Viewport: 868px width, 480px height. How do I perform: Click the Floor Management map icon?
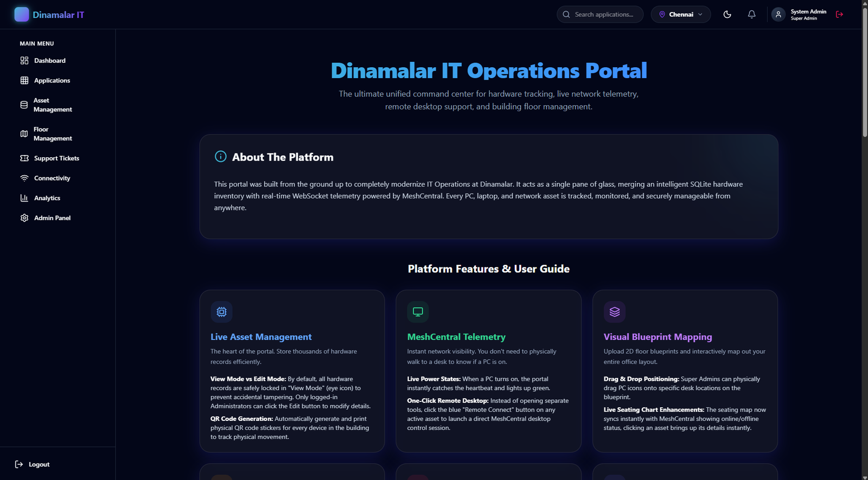24,134
